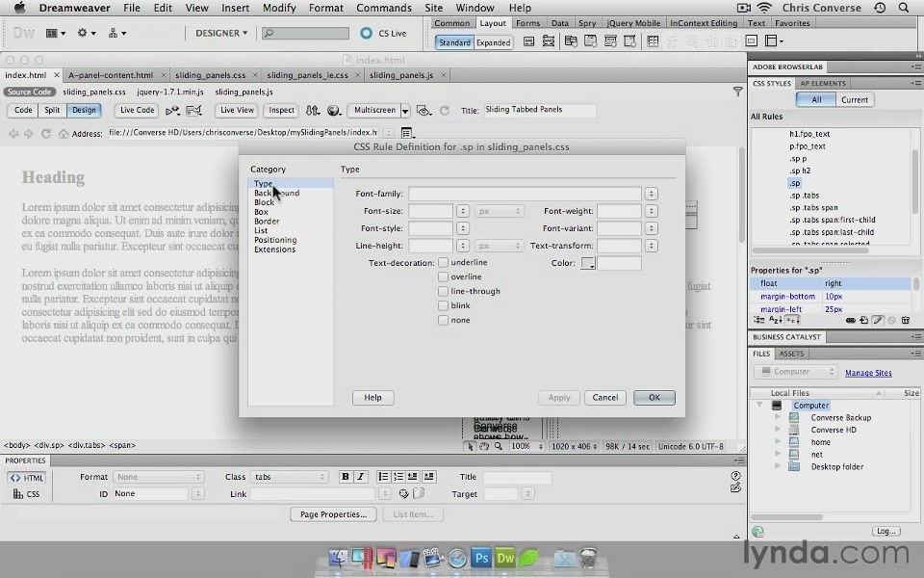Click the Wi-Fi status icon in menu bar
Screen dimensions: 924x578
(764, 8)
